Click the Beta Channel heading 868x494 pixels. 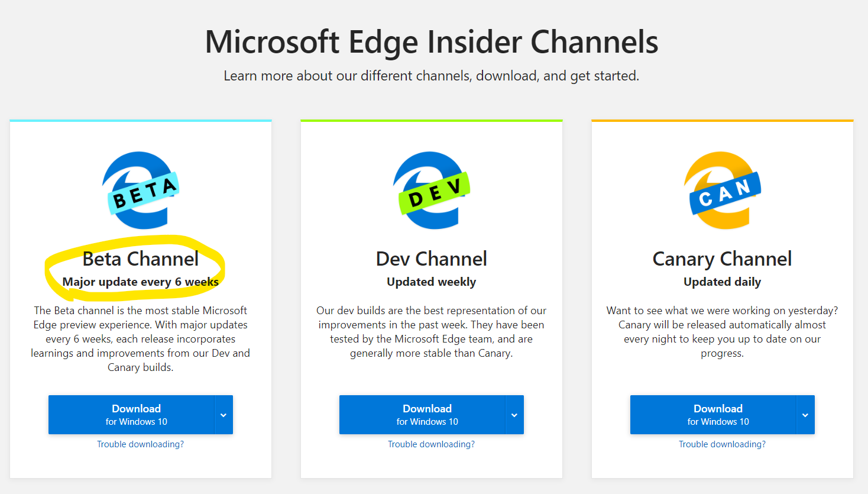click(141, 259)
